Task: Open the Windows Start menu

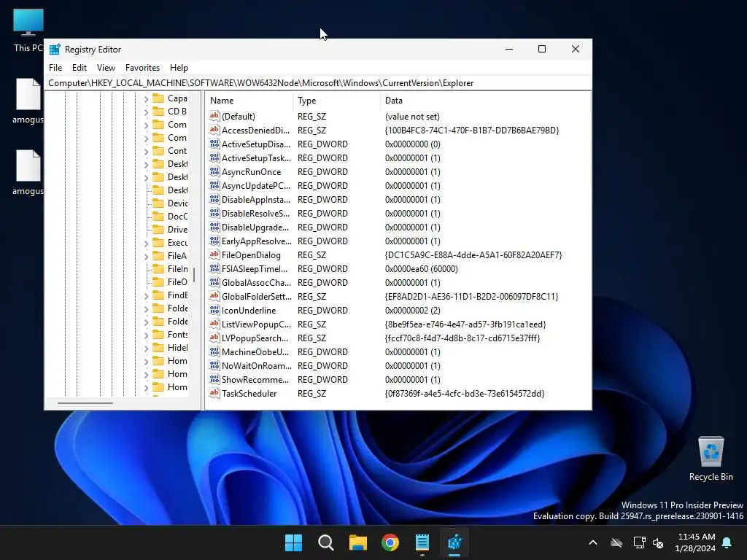Action: [293, 542]
